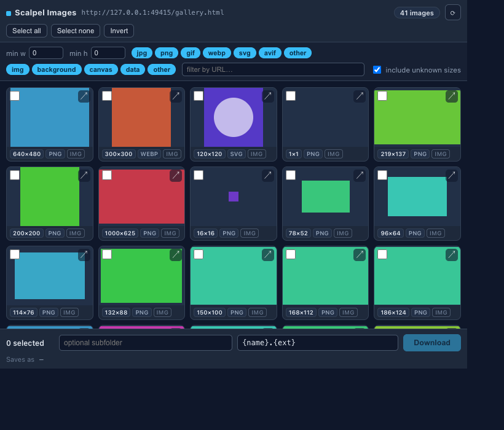Open the 219×137 PNG image externally
This screenshot has height=430, width=504.
452,96
